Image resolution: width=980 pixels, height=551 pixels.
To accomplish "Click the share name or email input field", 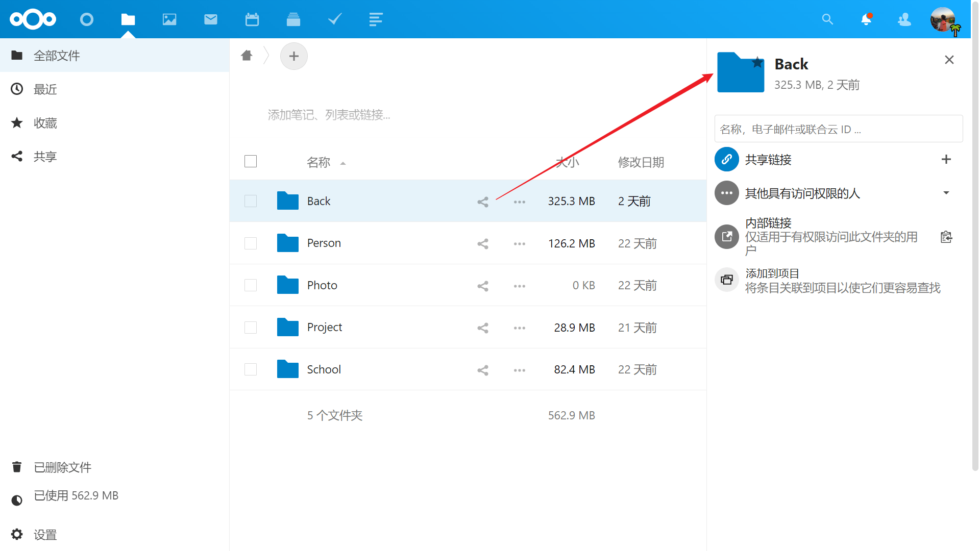I will (838, 129).
